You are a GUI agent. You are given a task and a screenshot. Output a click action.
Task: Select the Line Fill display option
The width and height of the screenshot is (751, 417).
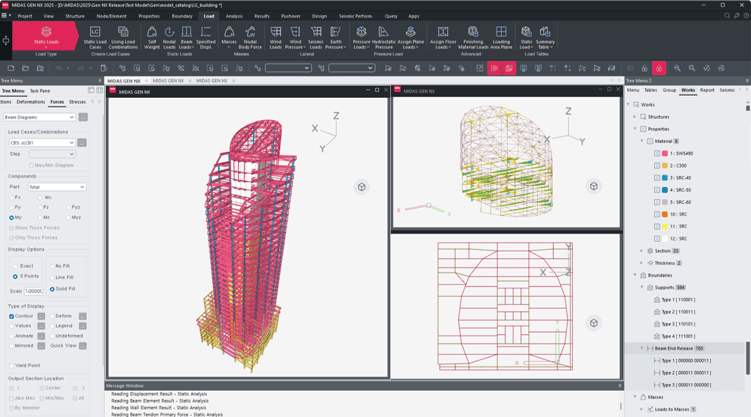(x=52, y=277)
